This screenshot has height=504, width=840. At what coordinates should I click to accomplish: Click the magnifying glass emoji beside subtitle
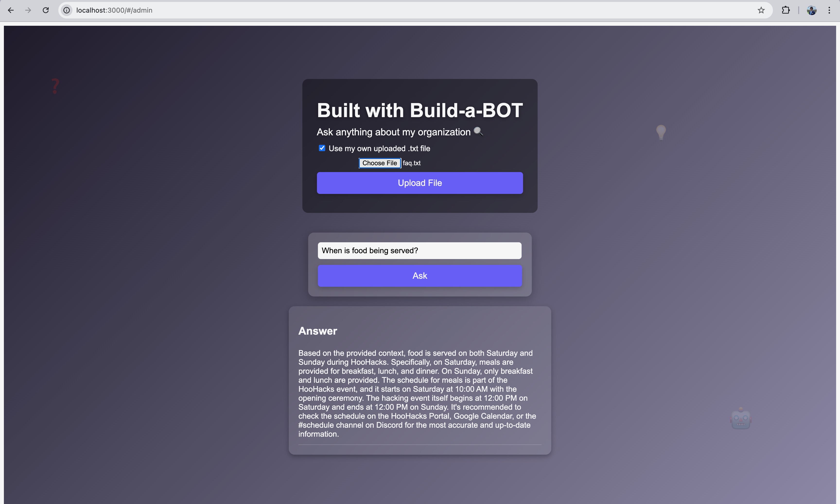478,131
